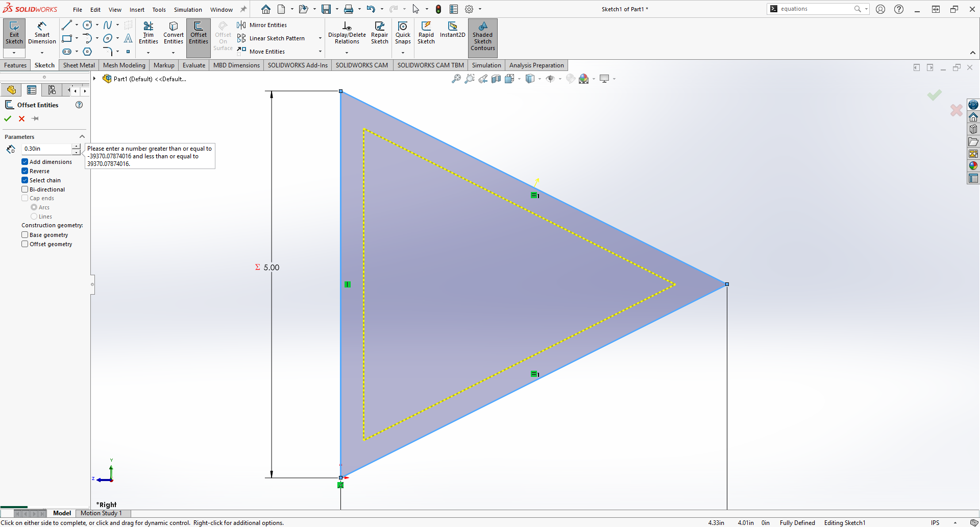Collapse the Parameters section
This screenshot has height=527, width=980.
(x=82, y=137)
